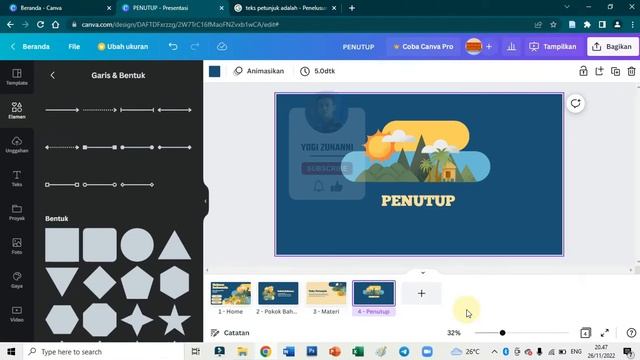640x360 pixels.
Task: Click the cloud save status icon
Action: [x=222, y=47]
